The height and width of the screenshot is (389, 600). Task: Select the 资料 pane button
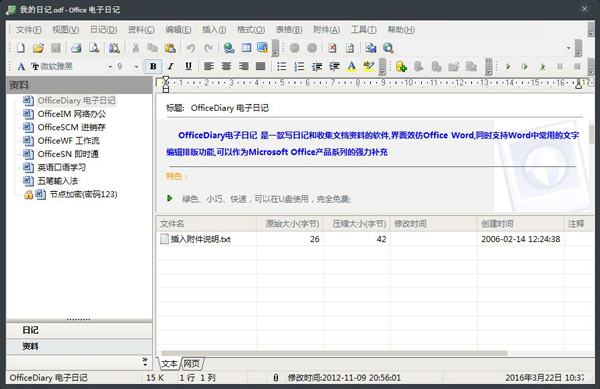79,346
